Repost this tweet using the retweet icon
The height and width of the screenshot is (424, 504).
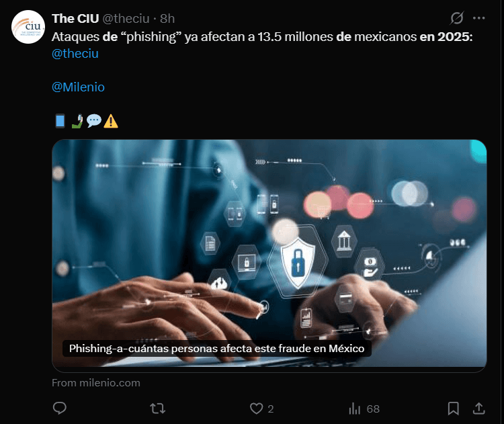coord(157,409)
